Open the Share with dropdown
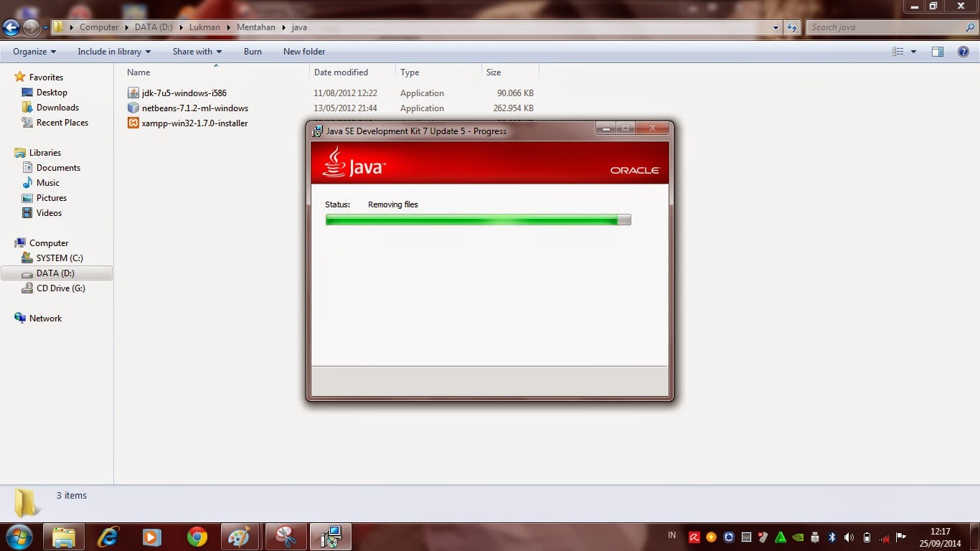The image size is (980, 551). 197,52
